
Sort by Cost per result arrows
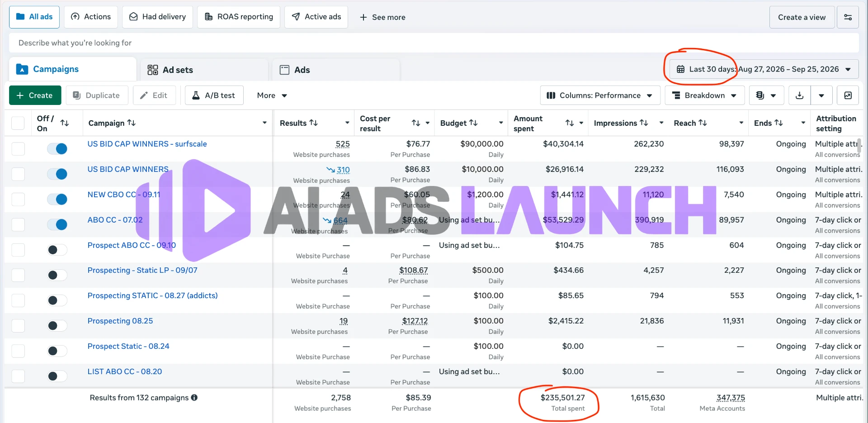(x=416, y=123)
